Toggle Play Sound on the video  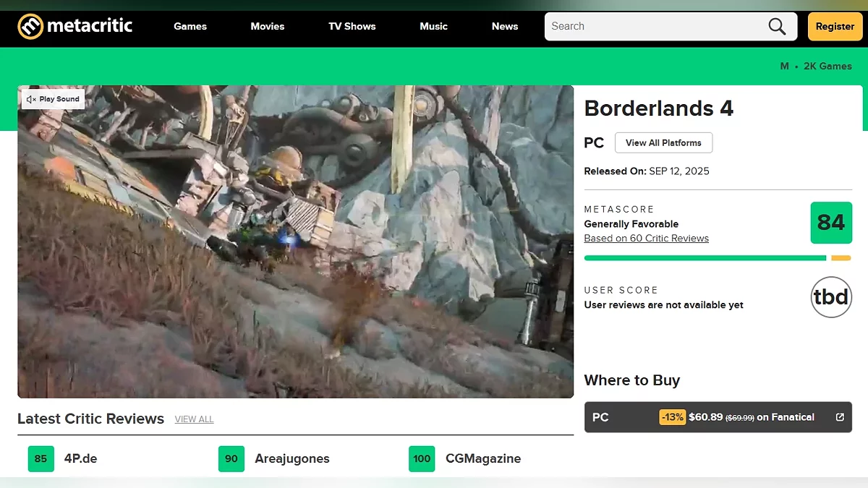coord(53,99)
